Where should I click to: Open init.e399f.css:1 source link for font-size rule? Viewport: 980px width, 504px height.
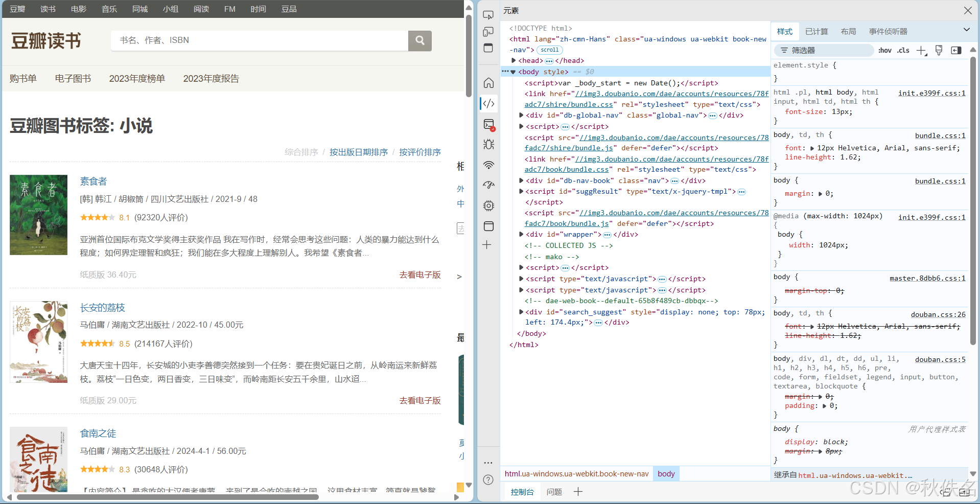(932, 93)
